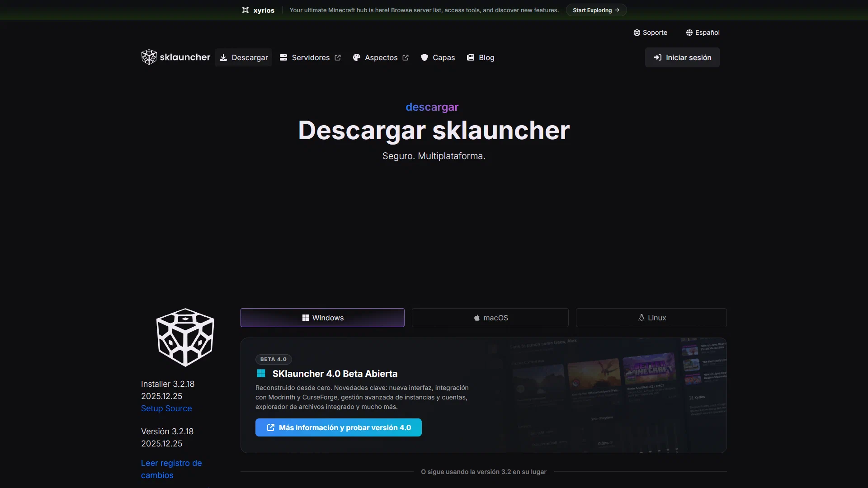868x488 pixels.
Task: Click the Seguro. Multiplataforma. subtitle
Action: click(434, 156)
